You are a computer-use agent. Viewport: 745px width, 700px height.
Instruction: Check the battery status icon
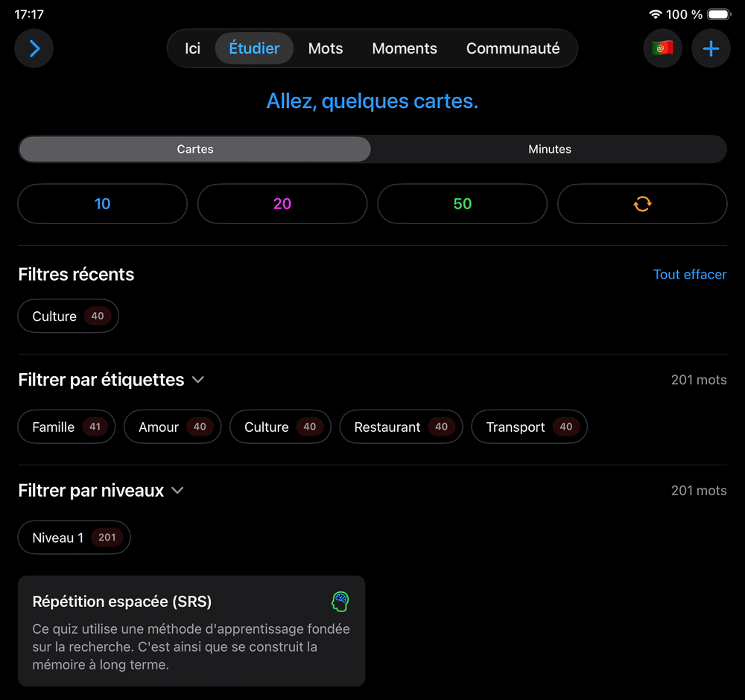pos(719,14)
